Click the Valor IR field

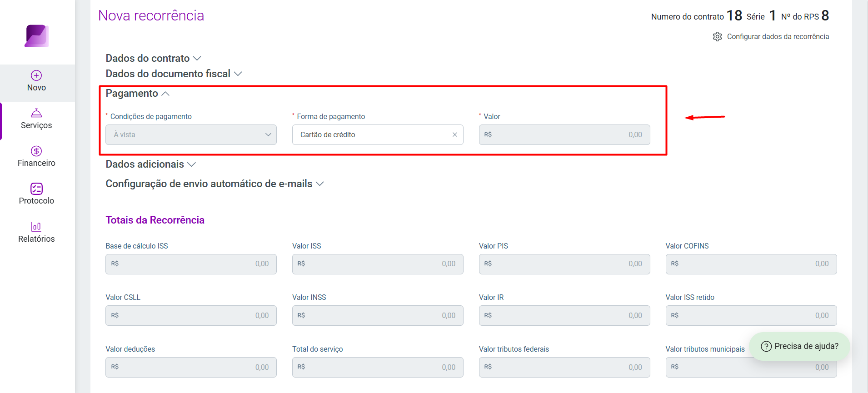564,315
